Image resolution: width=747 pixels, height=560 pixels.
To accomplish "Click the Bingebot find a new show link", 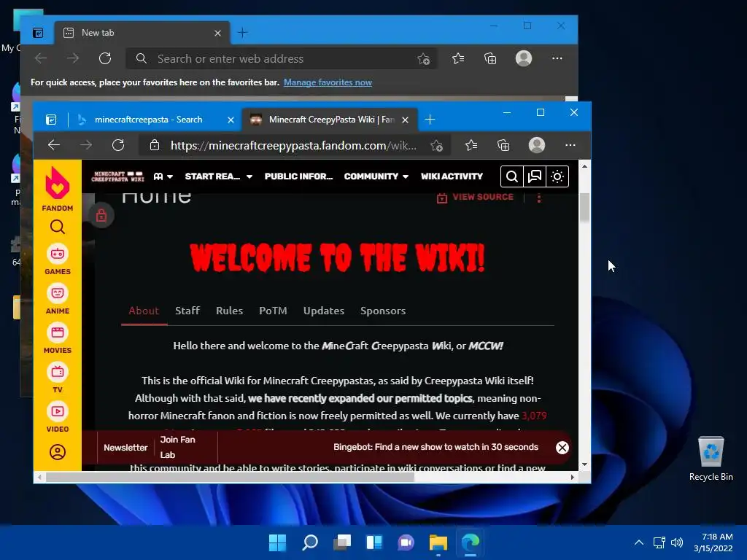I will [436, 447].
